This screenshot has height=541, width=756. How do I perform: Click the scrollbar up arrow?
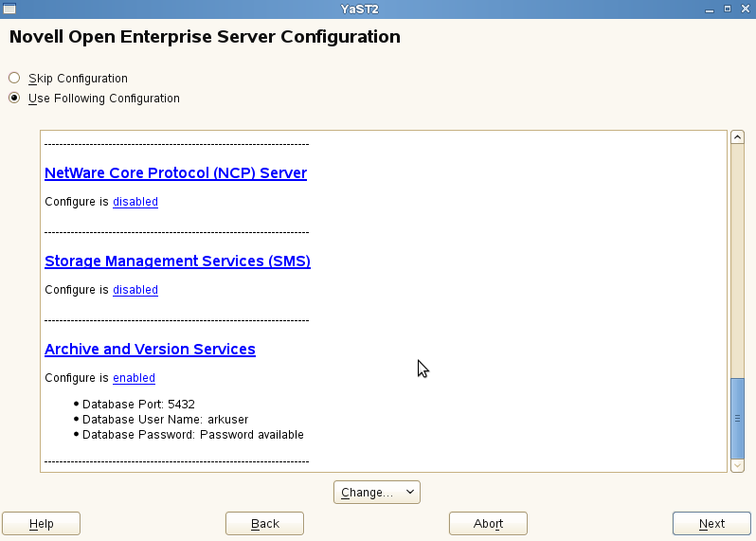(738, 138)
